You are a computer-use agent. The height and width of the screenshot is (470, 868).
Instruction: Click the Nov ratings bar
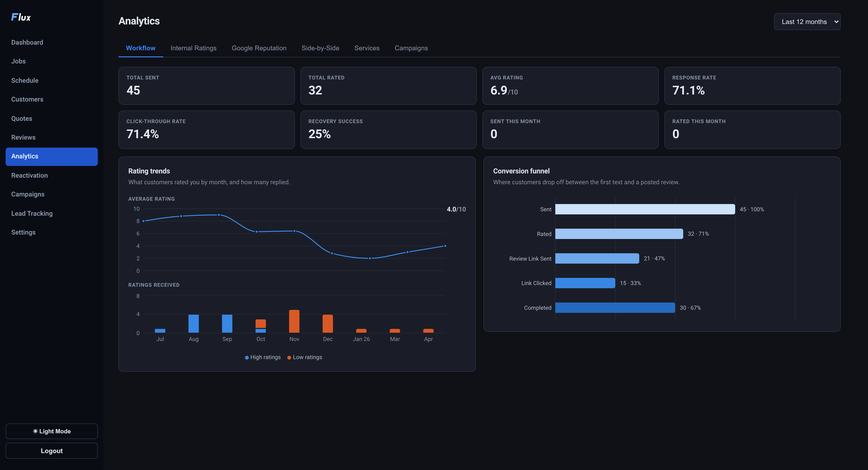pos(294,321)
